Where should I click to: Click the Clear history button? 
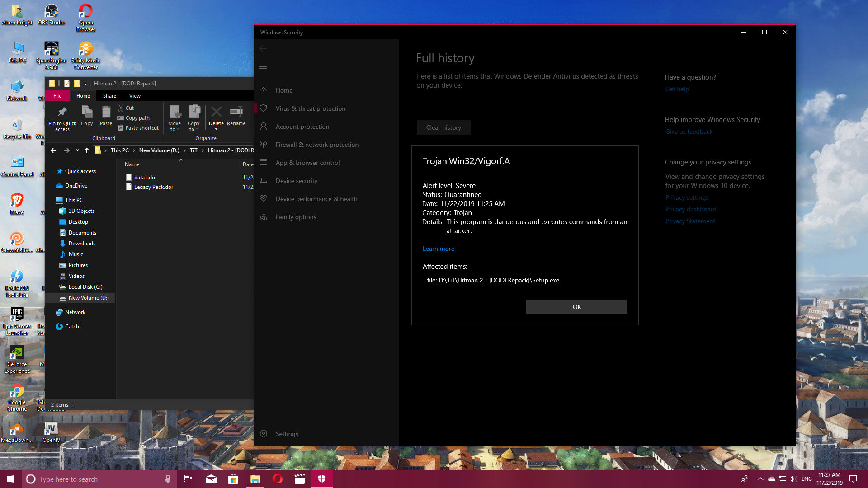[443, 127]
